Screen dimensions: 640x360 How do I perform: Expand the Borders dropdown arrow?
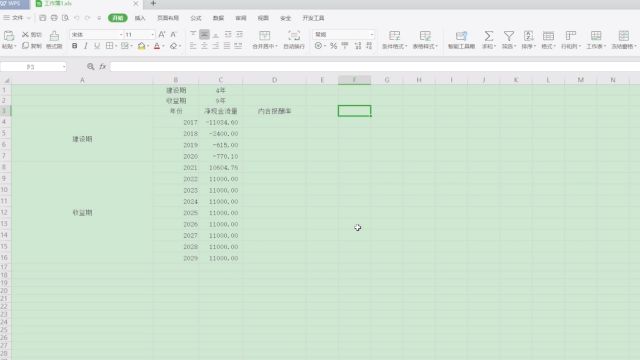coord(116,46)
